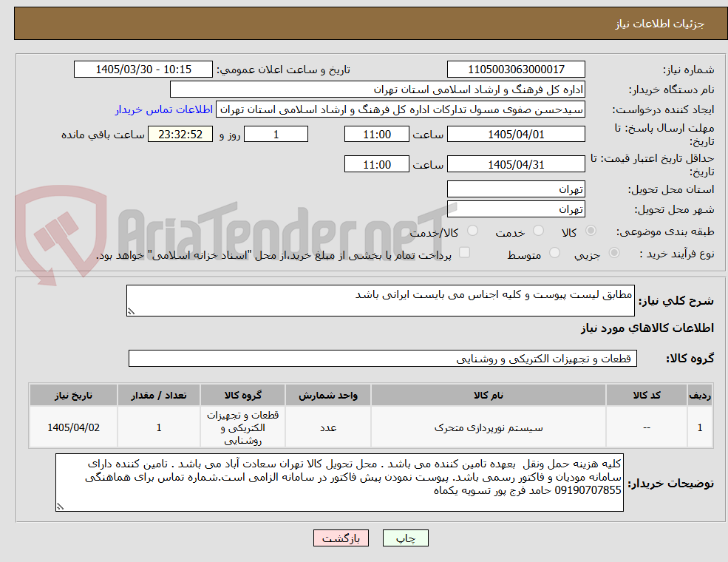Click the goods group cell قطعات و تجهیزات الکتریکی

(x=243, y=427)
